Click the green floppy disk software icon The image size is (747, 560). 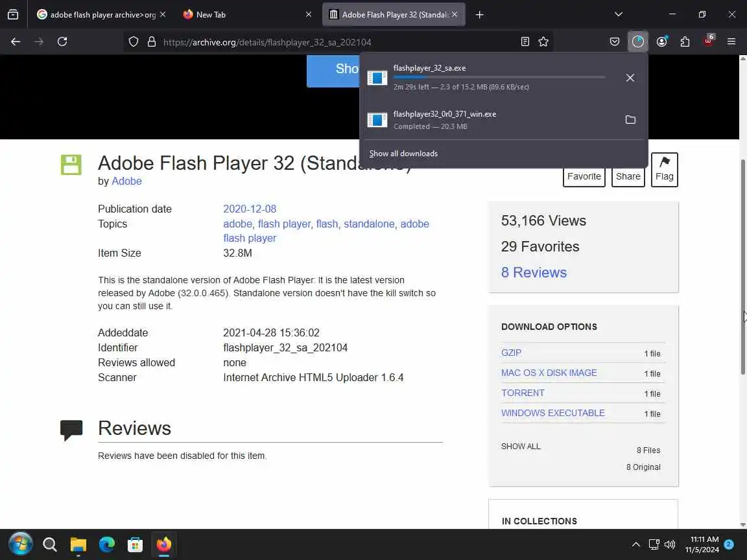coord(71,165)
